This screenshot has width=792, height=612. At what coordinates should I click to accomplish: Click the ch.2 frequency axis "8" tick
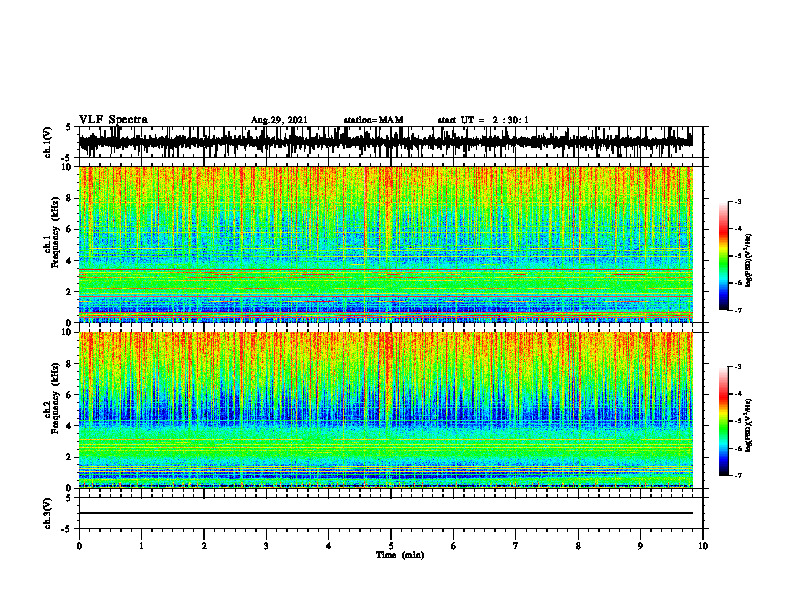click(70, 364)
